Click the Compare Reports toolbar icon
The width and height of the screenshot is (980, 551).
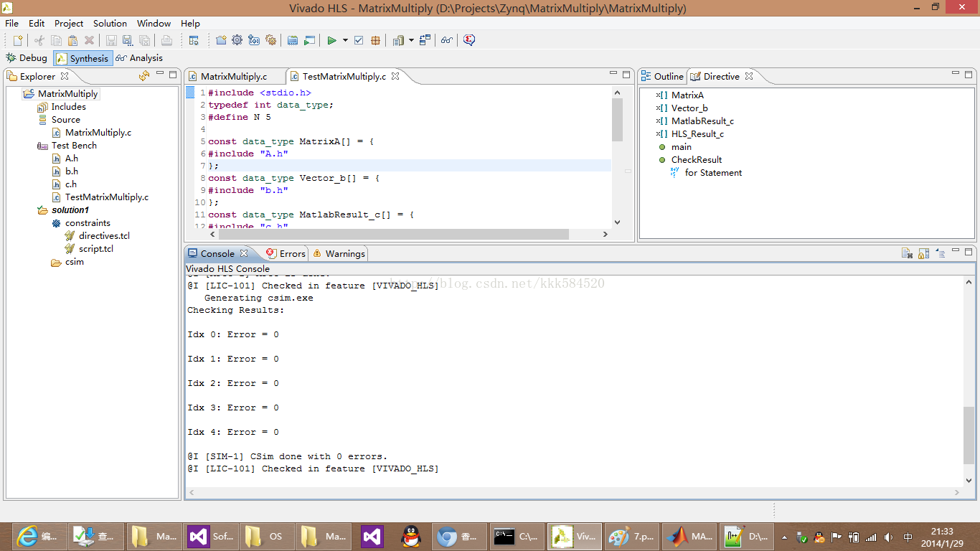(425, 41)
